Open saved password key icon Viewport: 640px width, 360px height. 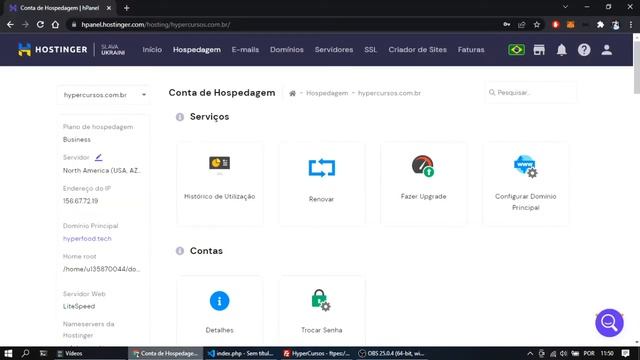coord(507,25)
